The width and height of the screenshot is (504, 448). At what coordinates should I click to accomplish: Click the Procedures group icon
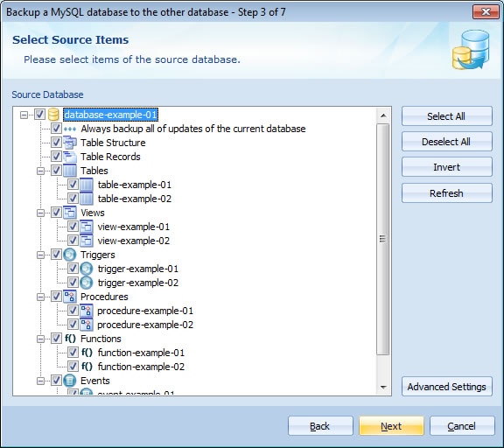70,297
